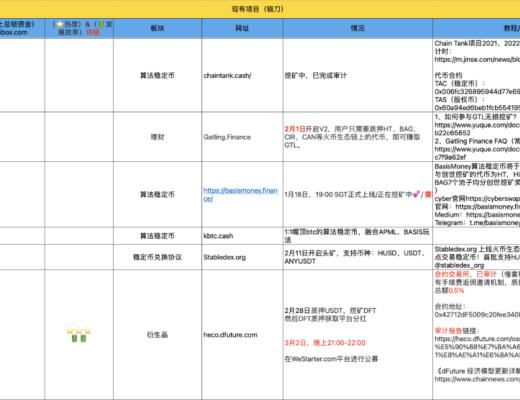
Task: Click the '在WeStarter.com平台进行公募' text
Action: point(331,359)
